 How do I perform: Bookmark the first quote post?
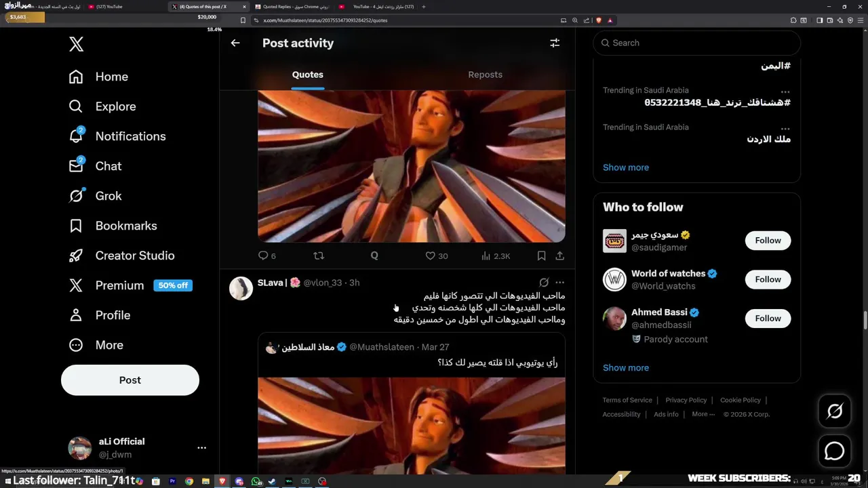pos(541,256)
